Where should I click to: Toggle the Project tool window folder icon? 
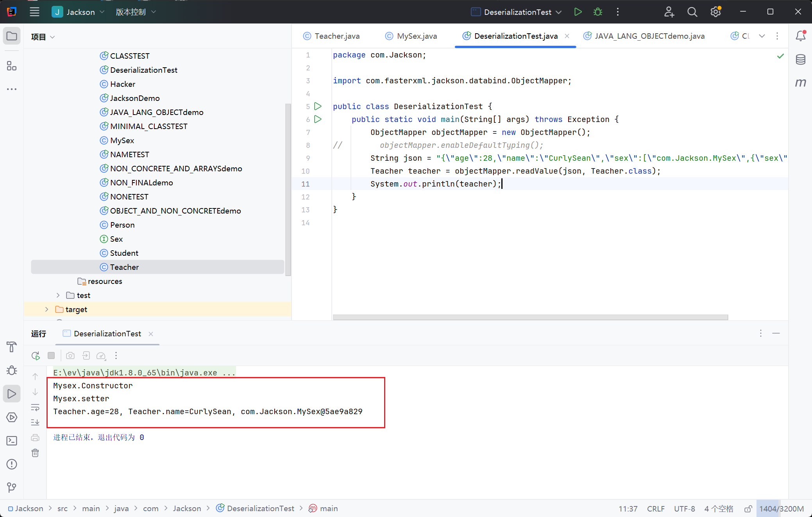click(x=12, y=36)
